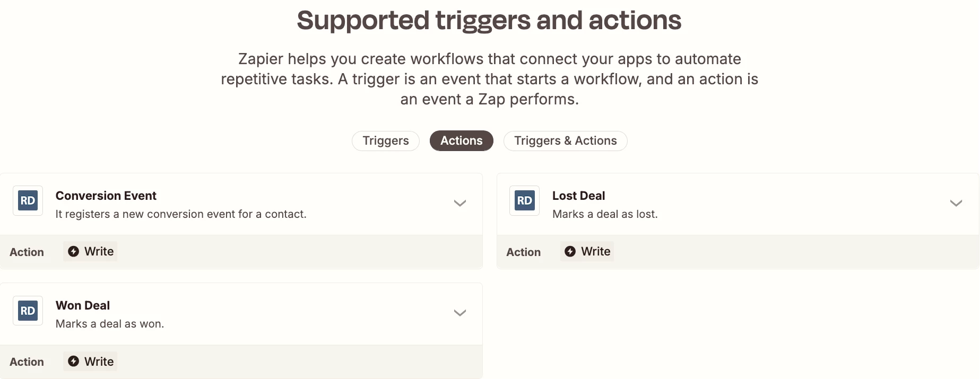Open the Won Deal title
This screenshot has height=379, width=980.
click(83, 305)
